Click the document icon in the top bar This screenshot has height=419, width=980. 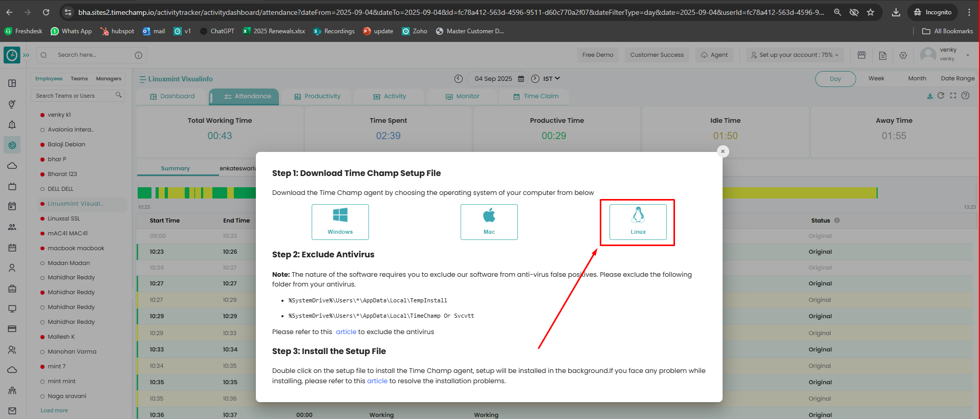tap(883, 55)
